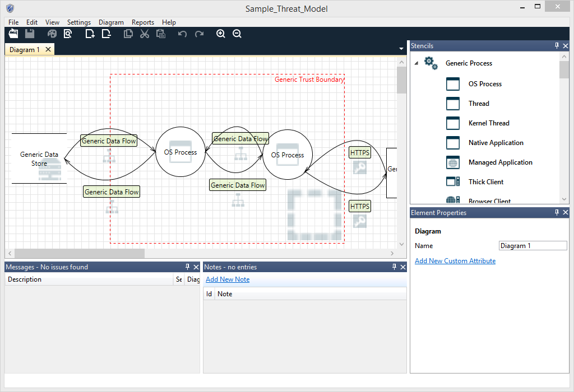Click the Add New Note link
The image size is (574, 392).
(228, 279)
